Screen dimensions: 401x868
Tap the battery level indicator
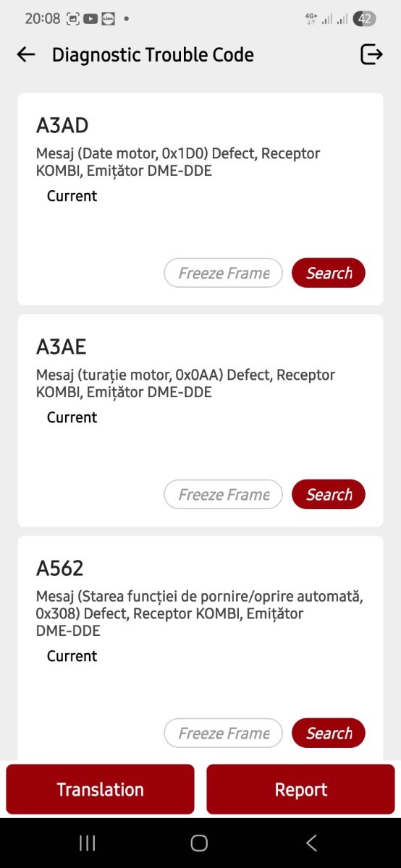(364, 19)
